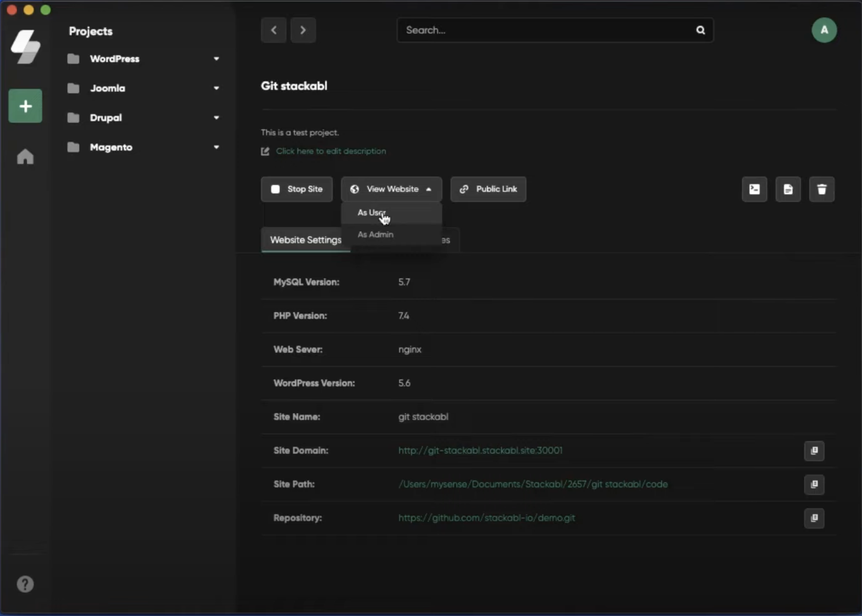Open the home icon in sidebar
The height and width of the screenshot is (616, 862).
[x=25, y=157]
